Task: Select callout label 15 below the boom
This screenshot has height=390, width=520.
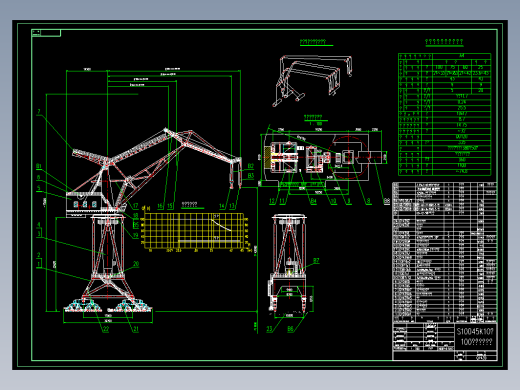Action: tap(170, 206)
